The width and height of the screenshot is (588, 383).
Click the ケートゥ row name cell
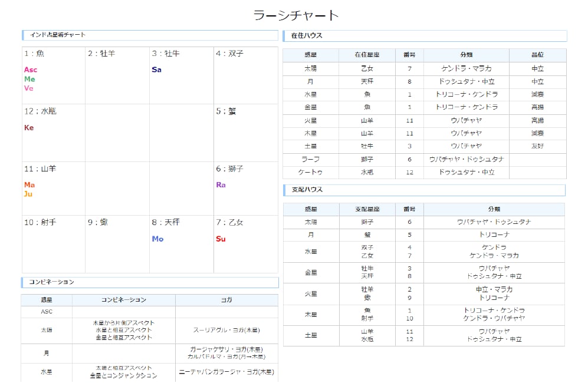coord(310,172)
